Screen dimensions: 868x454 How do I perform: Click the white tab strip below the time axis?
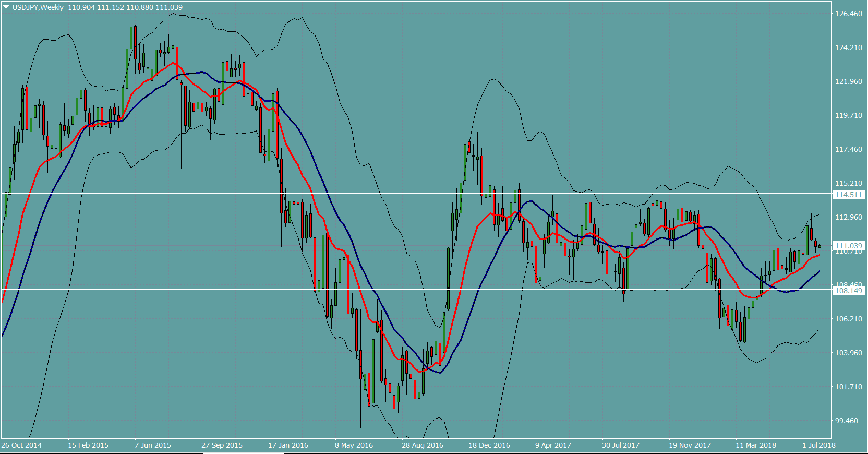[x=243, y=452]
